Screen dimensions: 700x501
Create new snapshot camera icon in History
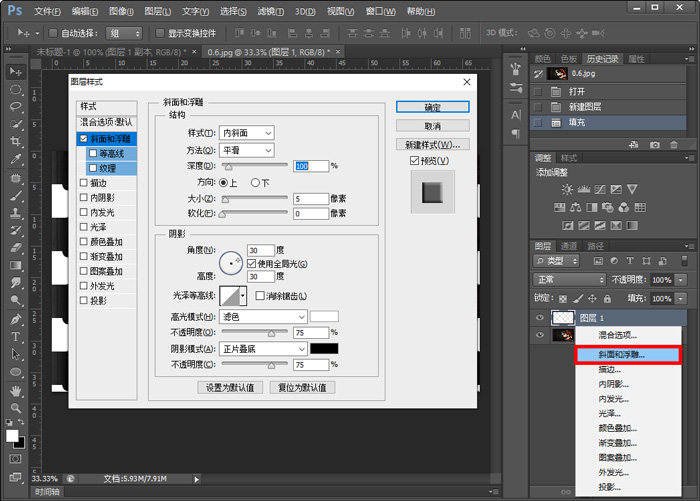click(654, 145)
